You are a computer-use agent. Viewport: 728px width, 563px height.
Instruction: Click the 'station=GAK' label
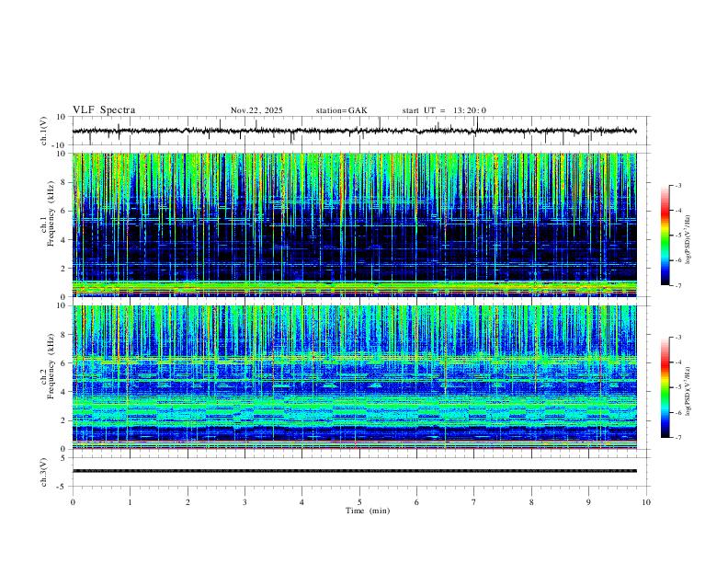[x=341, y=110]
